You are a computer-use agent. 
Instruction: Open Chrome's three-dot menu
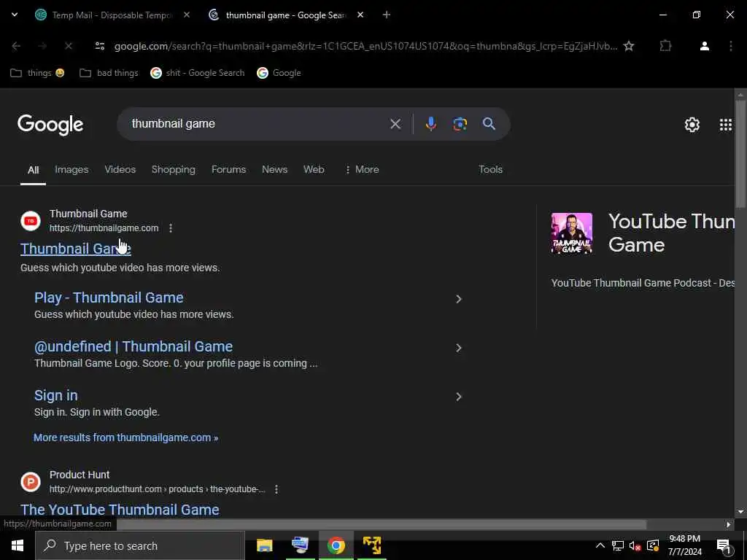(x=731, y=46)
